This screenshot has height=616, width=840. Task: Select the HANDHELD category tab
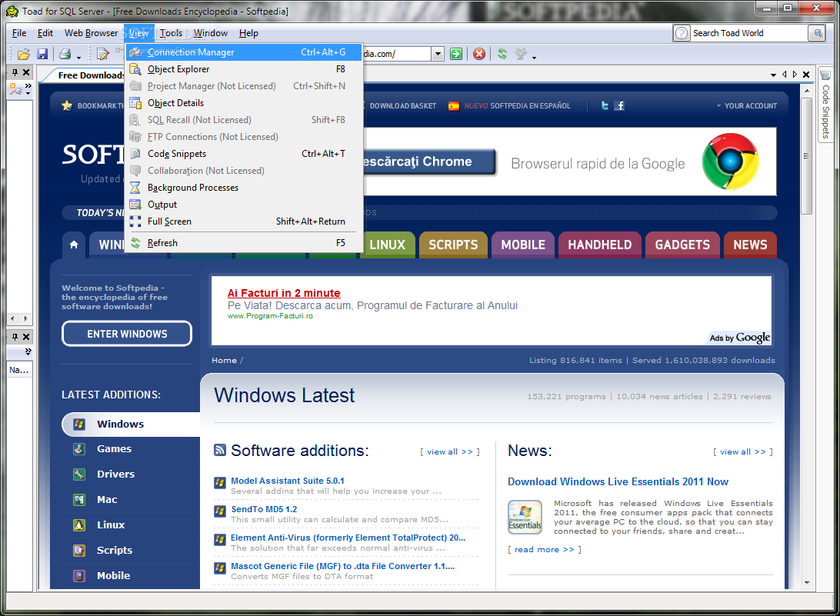point(600,245)
